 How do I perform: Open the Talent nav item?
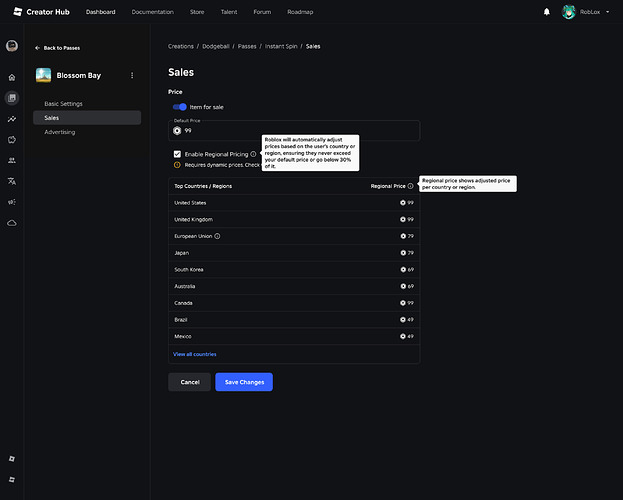click(x=229, y=12)
